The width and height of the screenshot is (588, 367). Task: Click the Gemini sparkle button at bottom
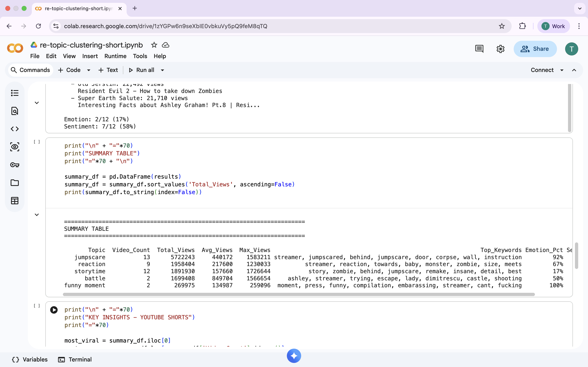tap(294, 356)
